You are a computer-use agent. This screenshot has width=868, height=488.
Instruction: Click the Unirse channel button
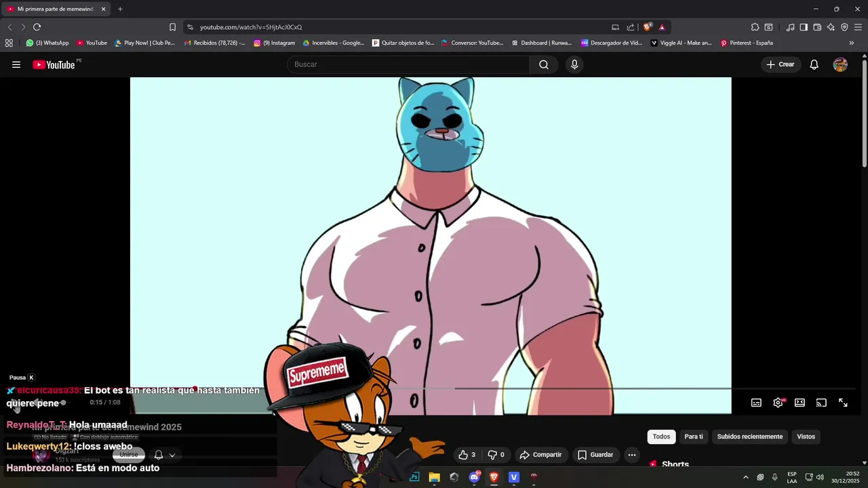(x=129, y=455)
